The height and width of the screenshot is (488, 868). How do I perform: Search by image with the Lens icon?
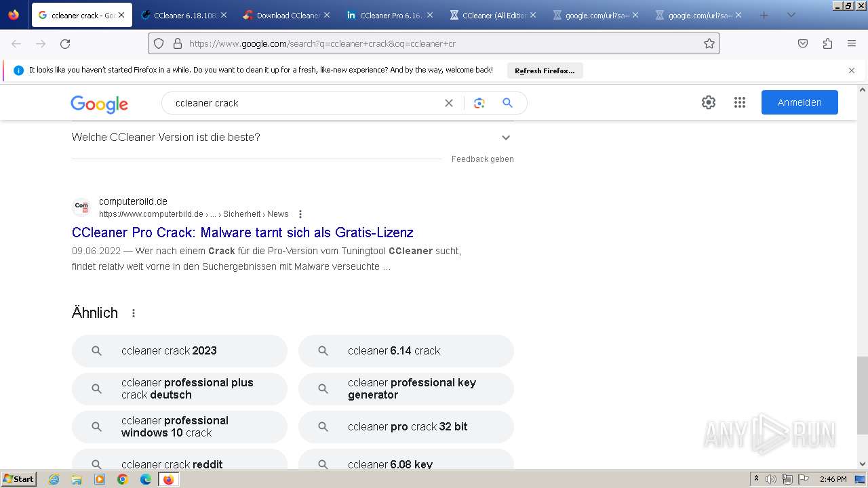[479, 103]
